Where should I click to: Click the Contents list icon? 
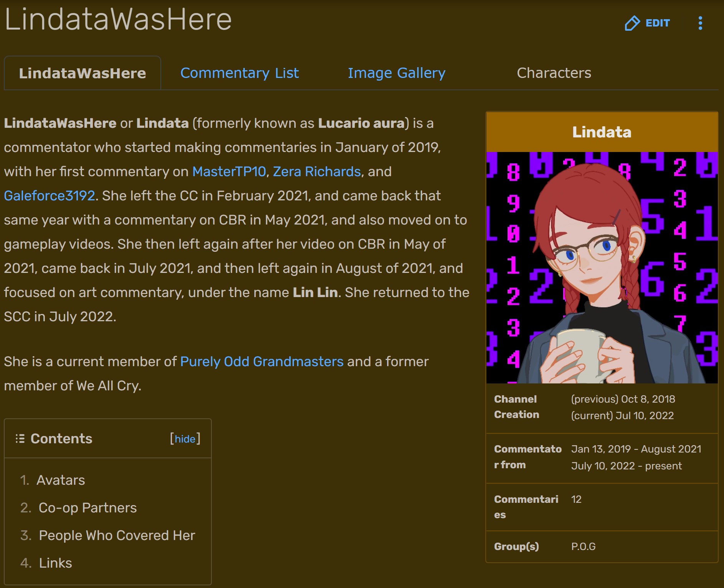click(x=20, y=438)
